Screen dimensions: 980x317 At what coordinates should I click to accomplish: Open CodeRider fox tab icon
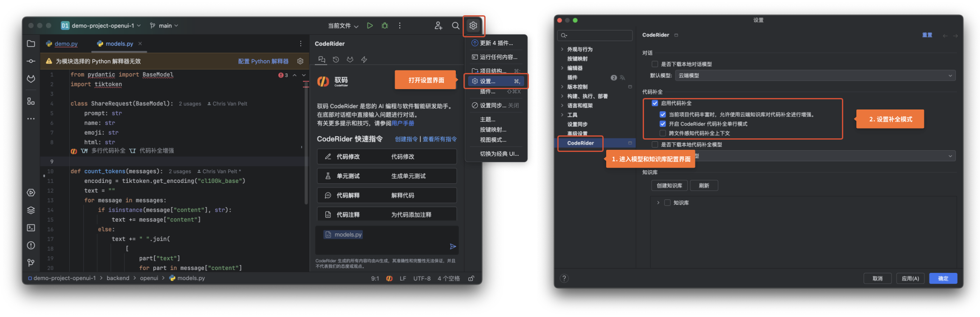(350, 59)
